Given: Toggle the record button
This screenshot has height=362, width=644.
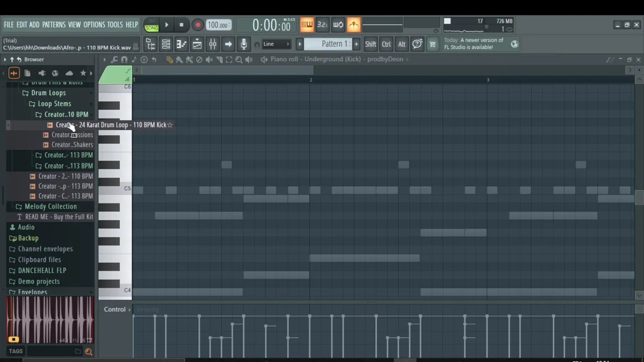Looking at the screenshot, I should 198,25.
